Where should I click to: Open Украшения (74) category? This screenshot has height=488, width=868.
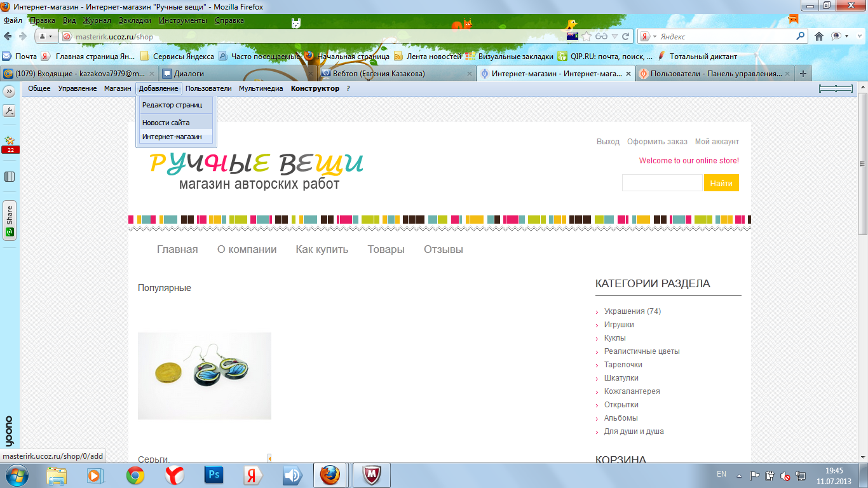(x=632, y=311)
